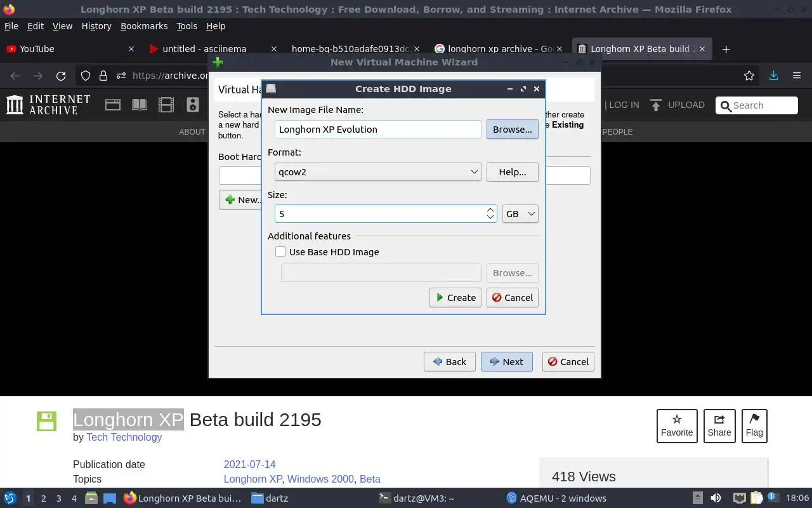Switch to the untitled asciinema tab

point(213,49)
